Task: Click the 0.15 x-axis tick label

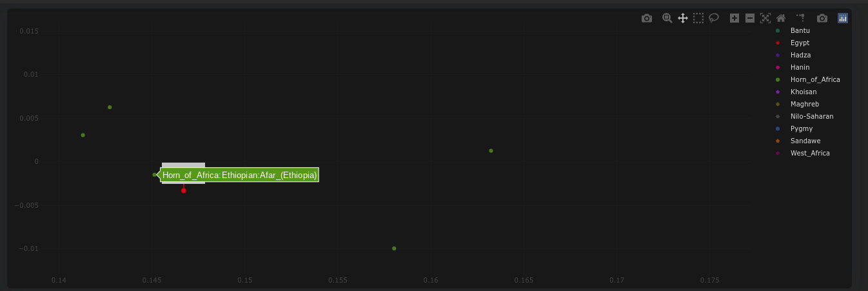Action: click(244, 280)
